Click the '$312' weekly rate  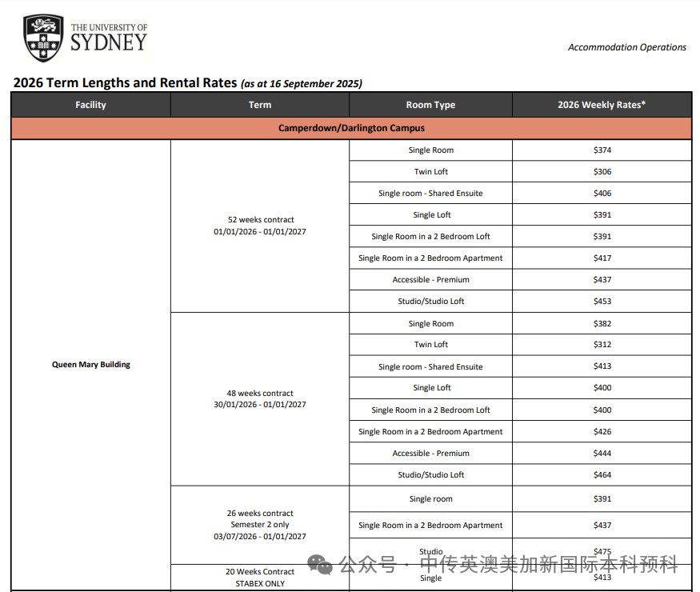(x=602, y=344)
